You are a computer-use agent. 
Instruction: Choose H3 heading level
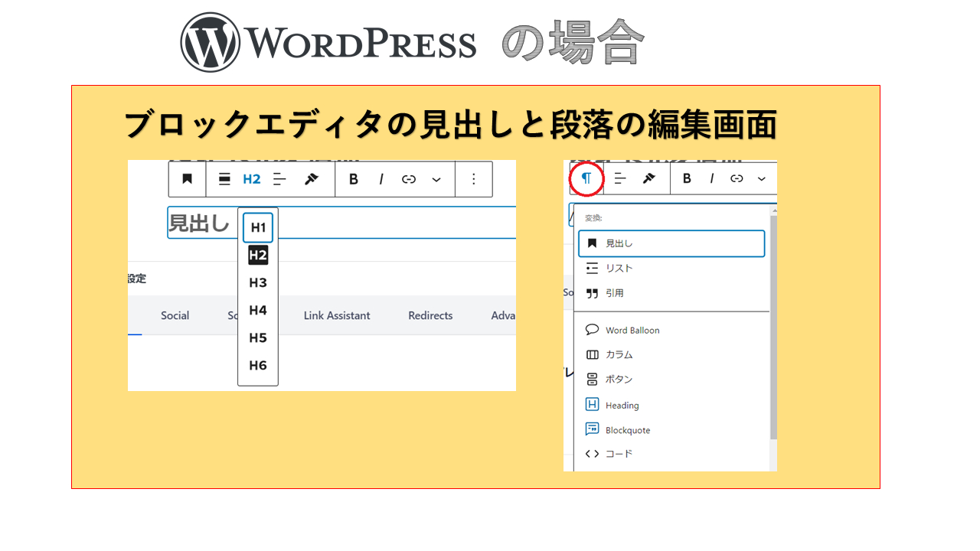258,282
